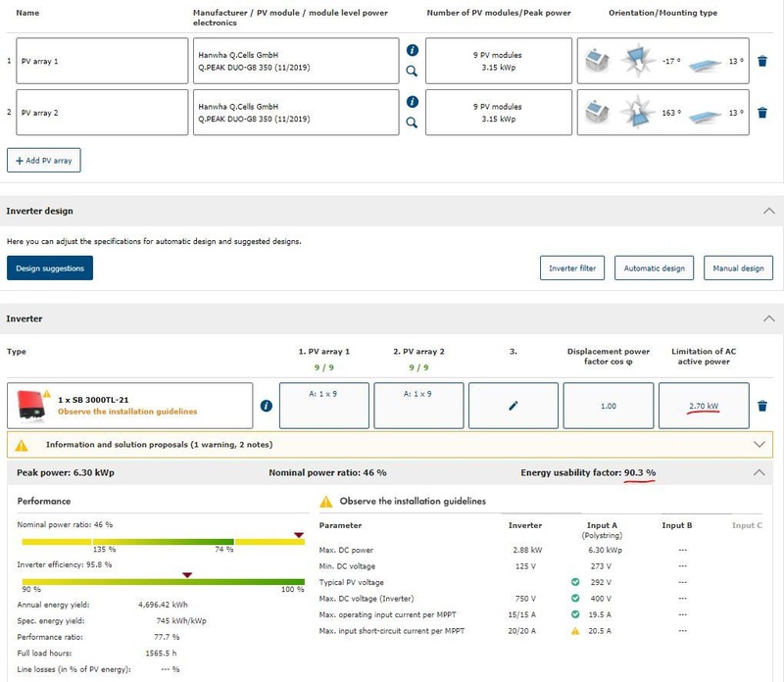Screen dimensions: 784x682
Task: Switch to Manual design
Action: pos(738,268)
